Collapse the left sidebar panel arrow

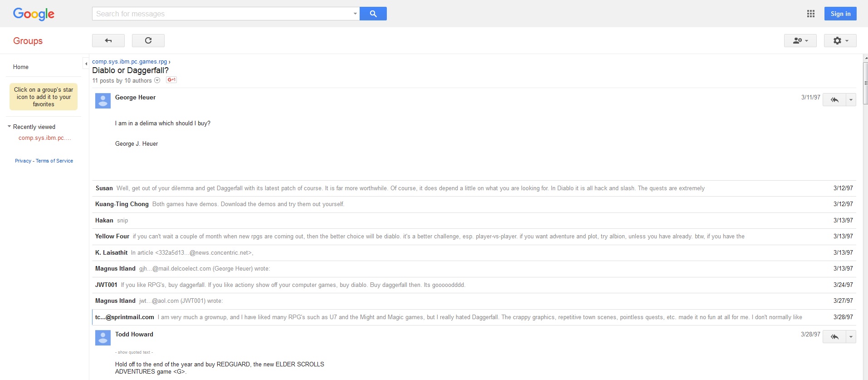coord(86,64)
